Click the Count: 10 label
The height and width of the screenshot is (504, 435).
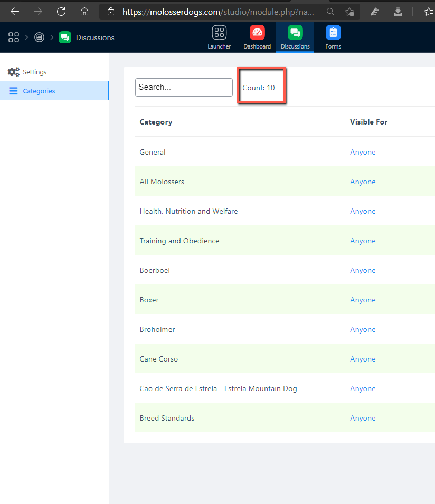(x=259, y=88)
